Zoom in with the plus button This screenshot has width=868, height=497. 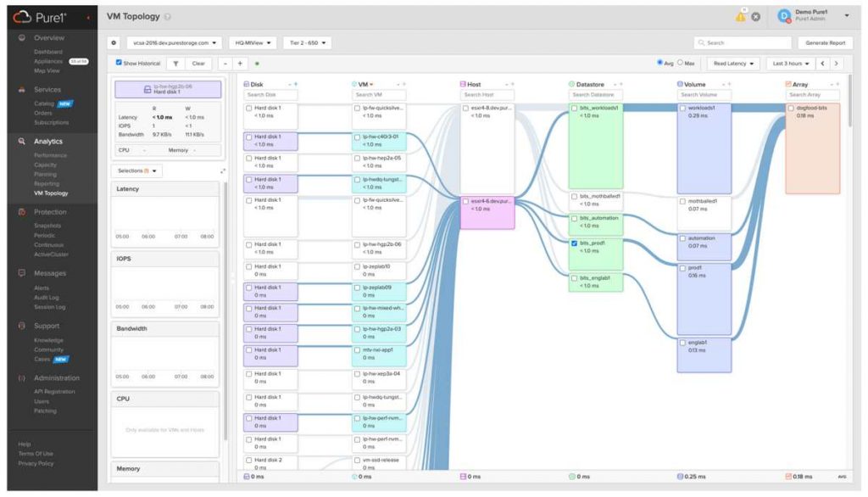pos(240,64)
